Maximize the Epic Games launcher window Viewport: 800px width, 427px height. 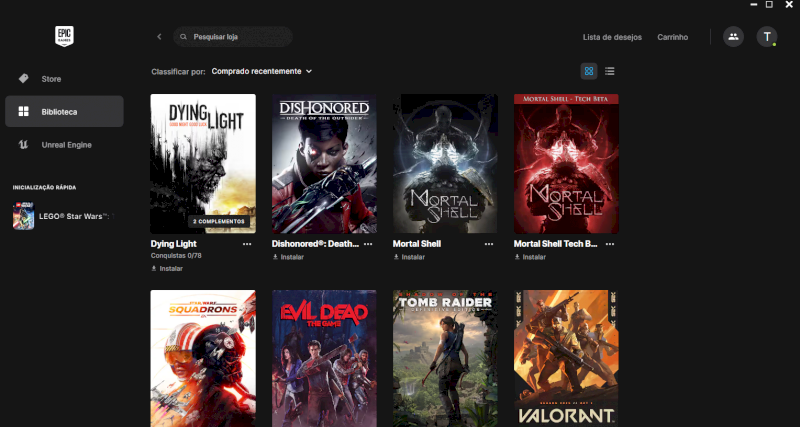click(x=769, y=4)
